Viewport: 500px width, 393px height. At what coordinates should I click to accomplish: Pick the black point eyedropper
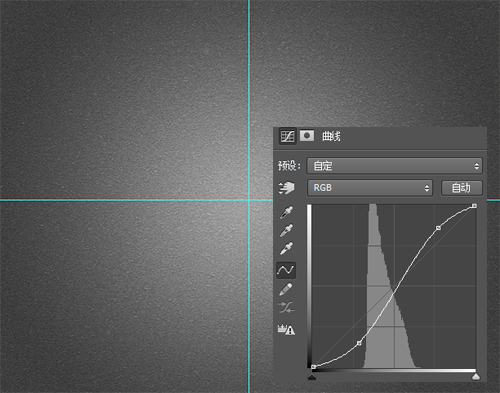click(286, 212)
